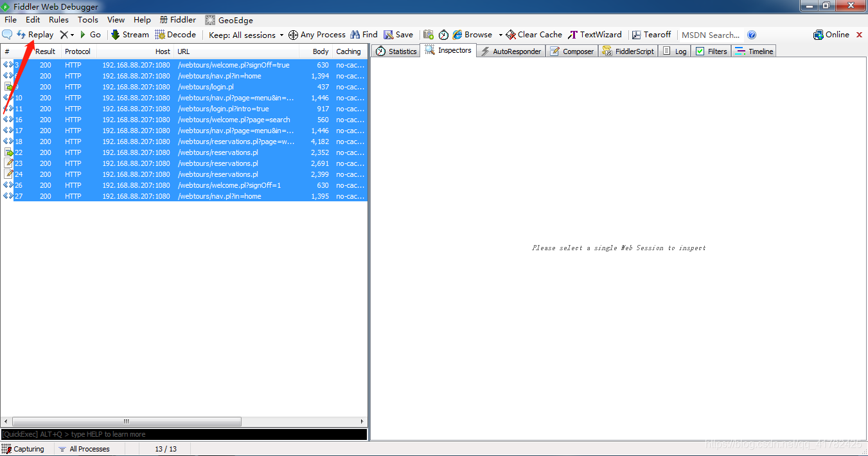Click session list scrollbar left arrow

point(4,422)
